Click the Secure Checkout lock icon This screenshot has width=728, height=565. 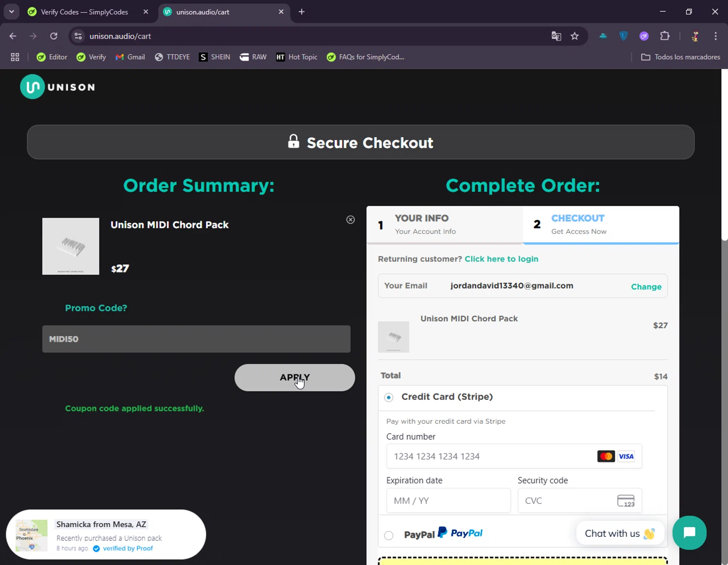(294, 141)
